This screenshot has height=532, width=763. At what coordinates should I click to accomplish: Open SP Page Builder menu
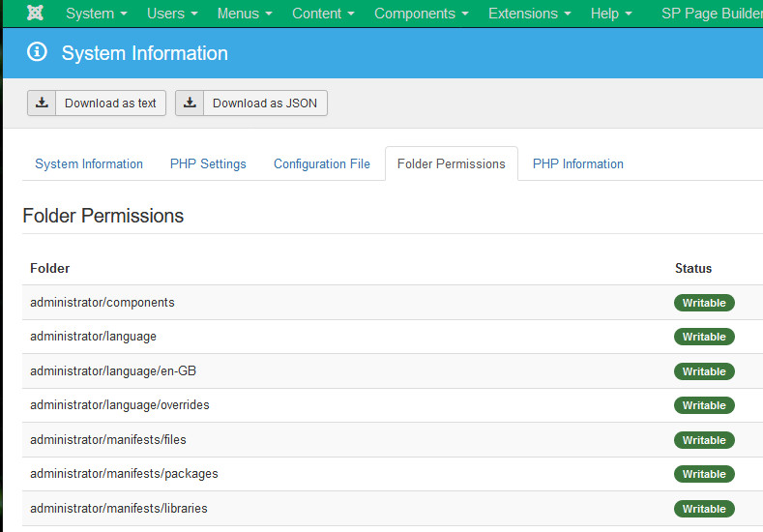click(711, 14)
